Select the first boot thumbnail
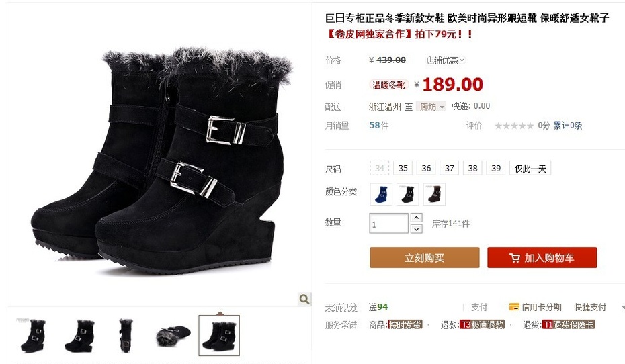This screenshot has height=364, width=625. [x=32, y=335]
